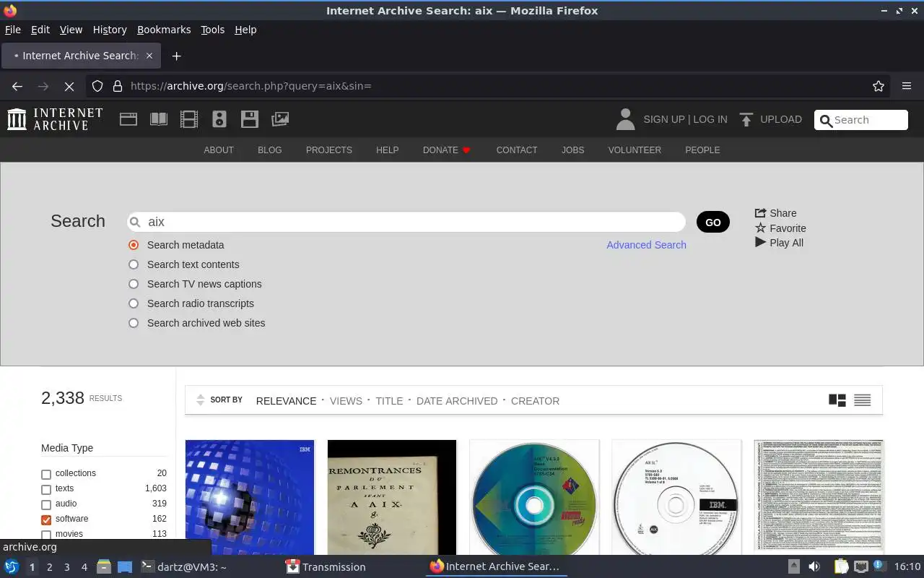
Task: Switch to Transmission in taskbar
Action: [x=326, y=566]
